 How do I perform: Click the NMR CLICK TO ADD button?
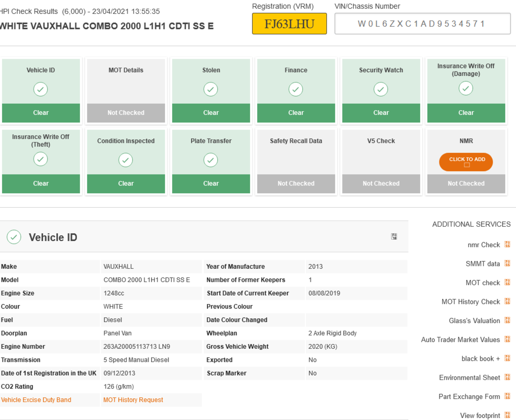coord(466,162)
